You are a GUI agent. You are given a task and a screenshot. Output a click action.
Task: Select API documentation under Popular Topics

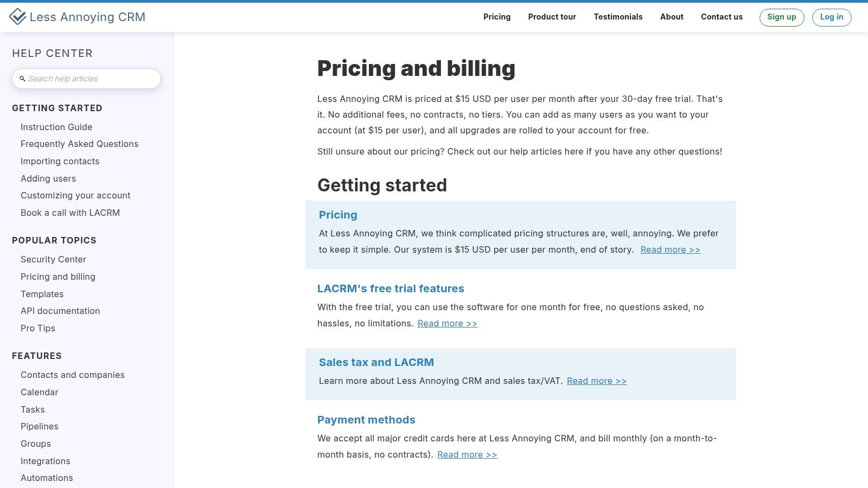(x=60, y=311)
